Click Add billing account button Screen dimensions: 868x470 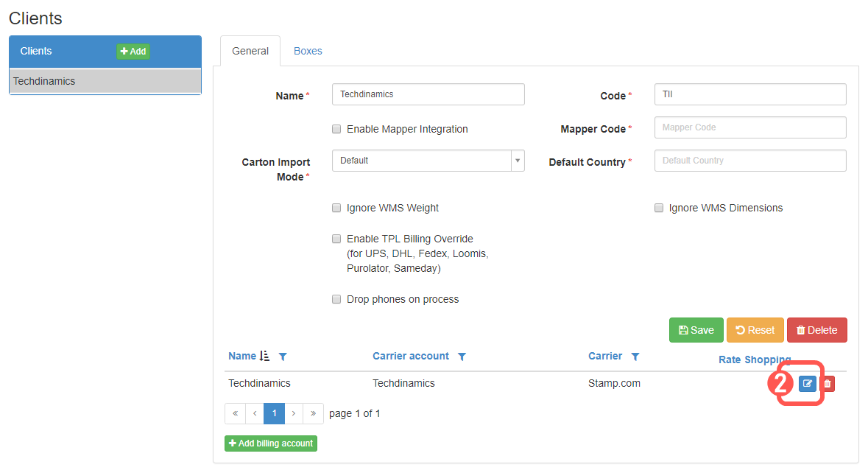(271, 443)
